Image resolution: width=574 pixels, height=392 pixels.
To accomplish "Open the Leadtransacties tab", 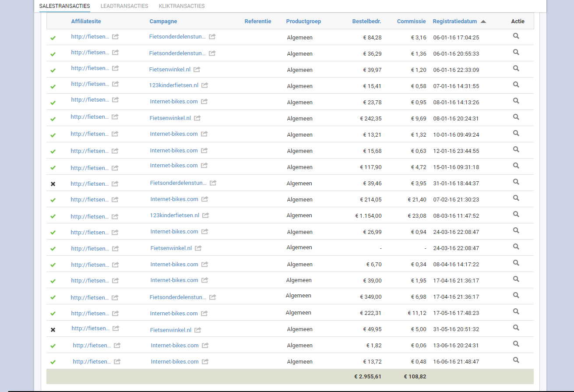I will (124, 6).
